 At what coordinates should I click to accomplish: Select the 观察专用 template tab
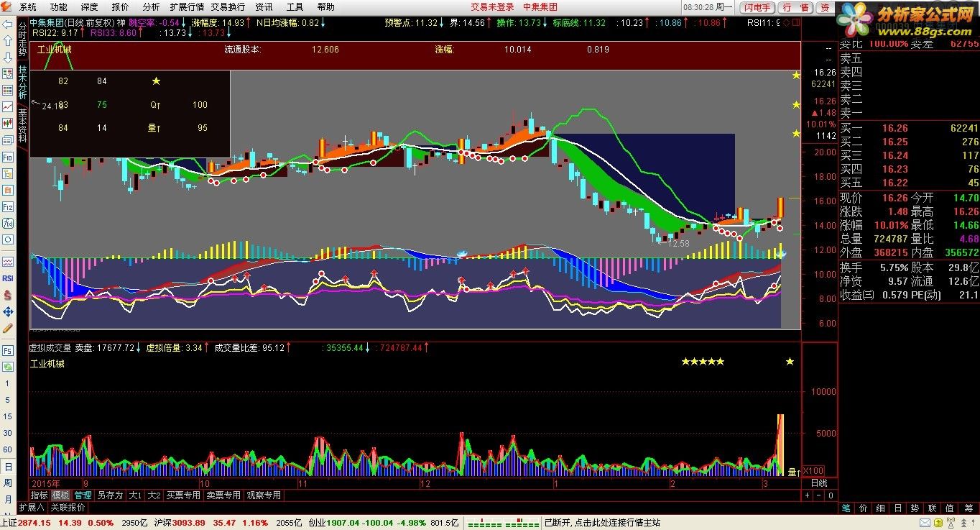pyautogui.click(x=264, y=495)
